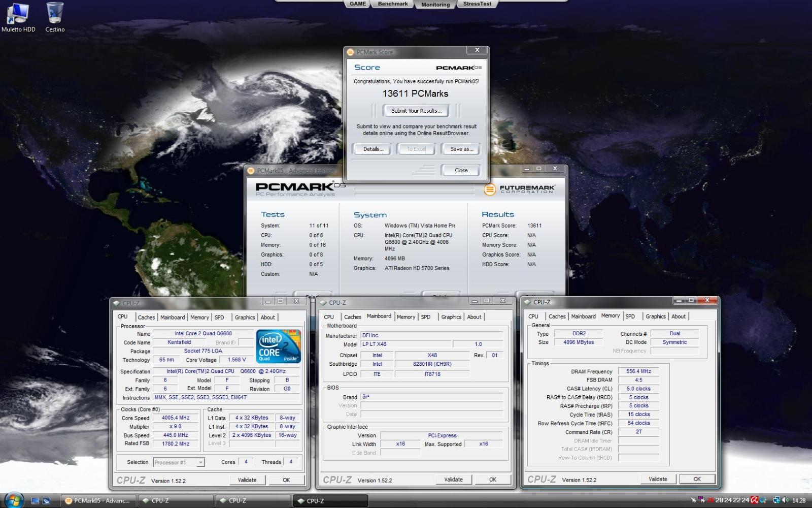Click the Avira red umbrella tray icon
Viewport: 812px width, 508px height.
click(755, 500)
